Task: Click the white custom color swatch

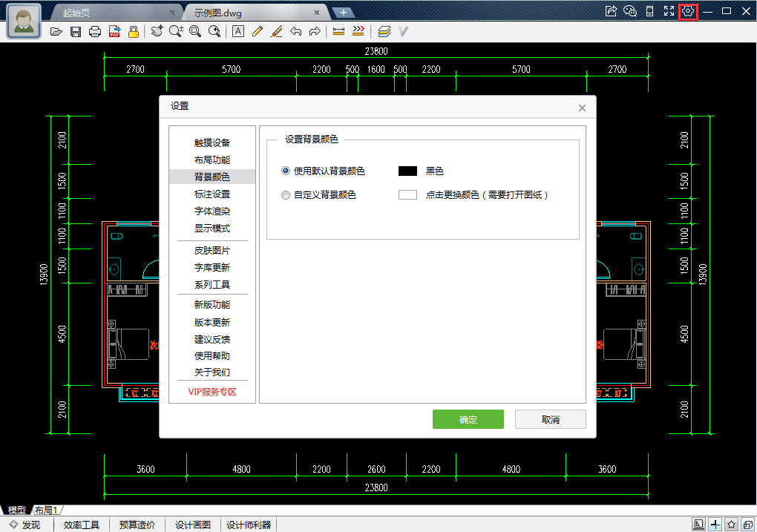Action: (x=407, y=194)
